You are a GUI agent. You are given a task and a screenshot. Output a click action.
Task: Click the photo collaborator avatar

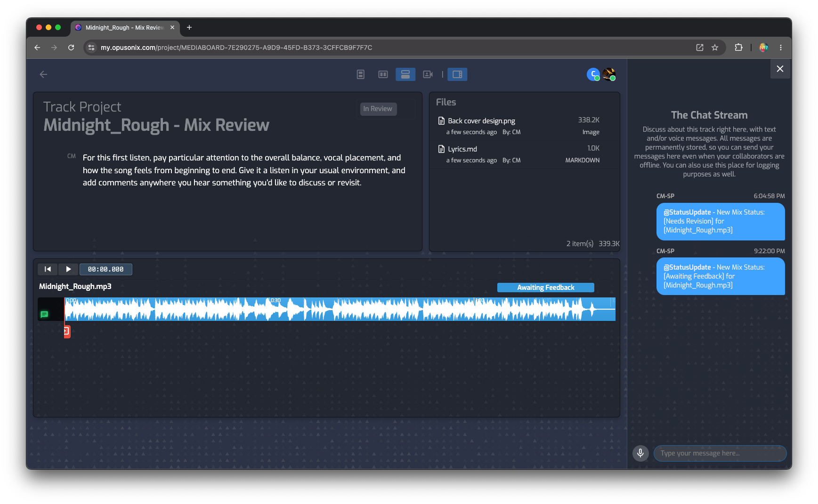point(608,74)
